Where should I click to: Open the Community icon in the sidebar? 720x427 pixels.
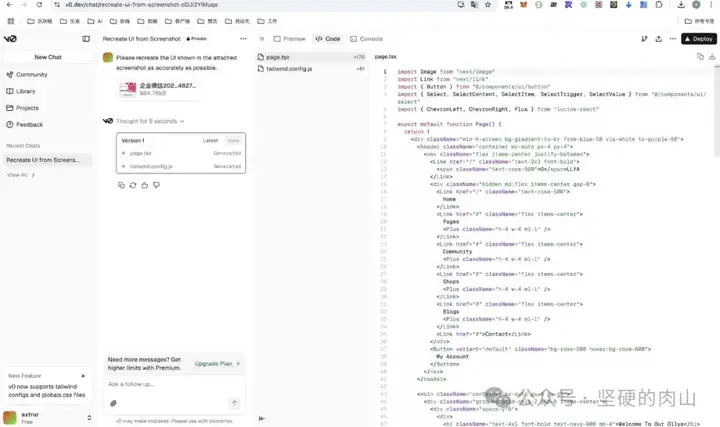(10, 74)
